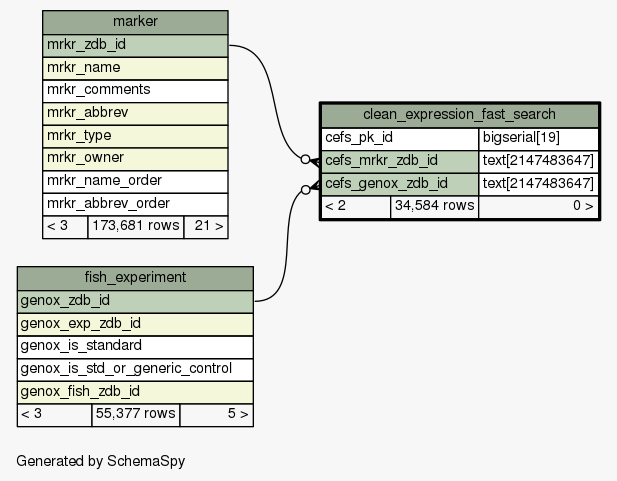Image resolution: width=617 pixels, height=481 pixels.
Task: Click the cefs_pk_id column
Action: coord(400,138)
